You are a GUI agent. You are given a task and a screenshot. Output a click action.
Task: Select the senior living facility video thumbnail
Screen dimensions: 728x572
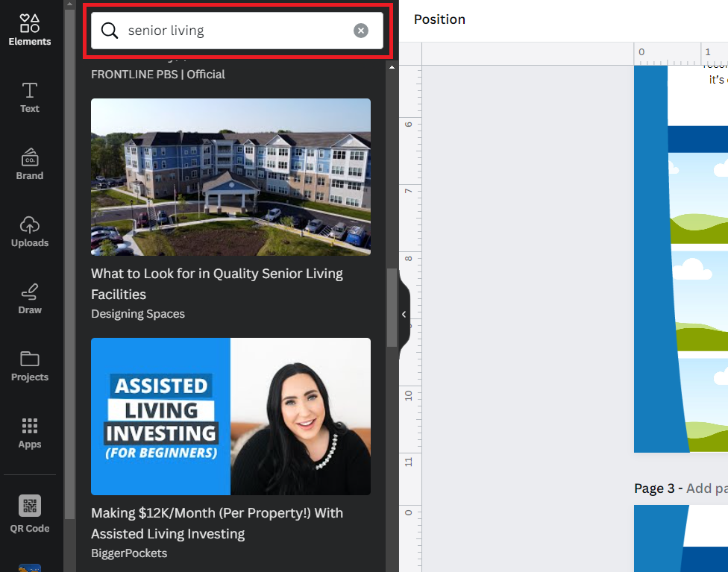[x=230, y=177]
